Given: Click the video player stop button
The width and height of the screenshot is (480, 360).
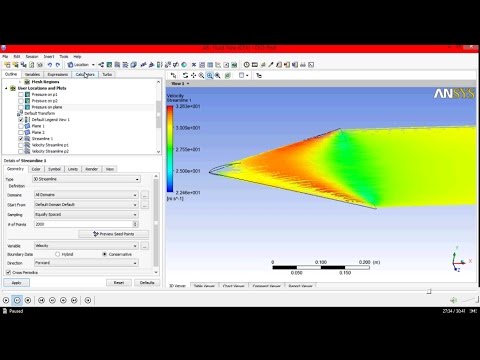Looking at the screenshot, I should (28, 300).
